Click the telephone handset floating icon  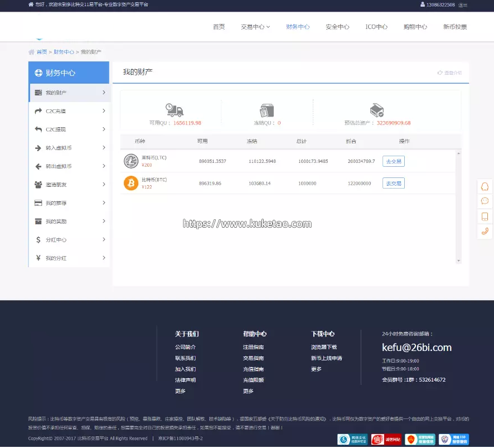(485, 231)
